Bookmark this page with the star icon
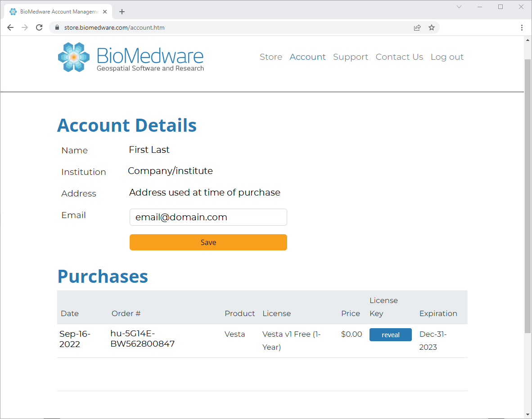This screenshot has width=532, height=419. pos(432,27)
